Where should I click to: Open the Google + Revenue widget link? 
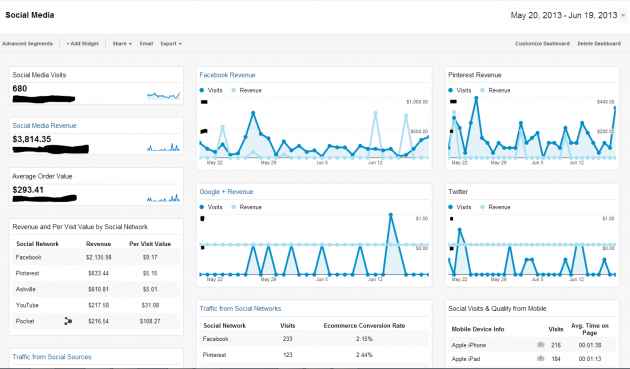[x=226, y=192]
